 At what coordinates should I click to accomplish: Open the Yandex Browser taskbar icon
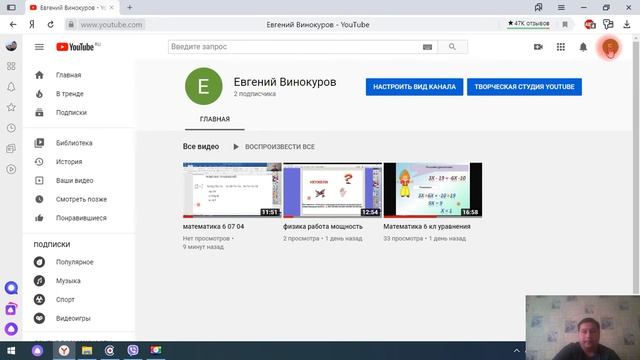(64, 351)
